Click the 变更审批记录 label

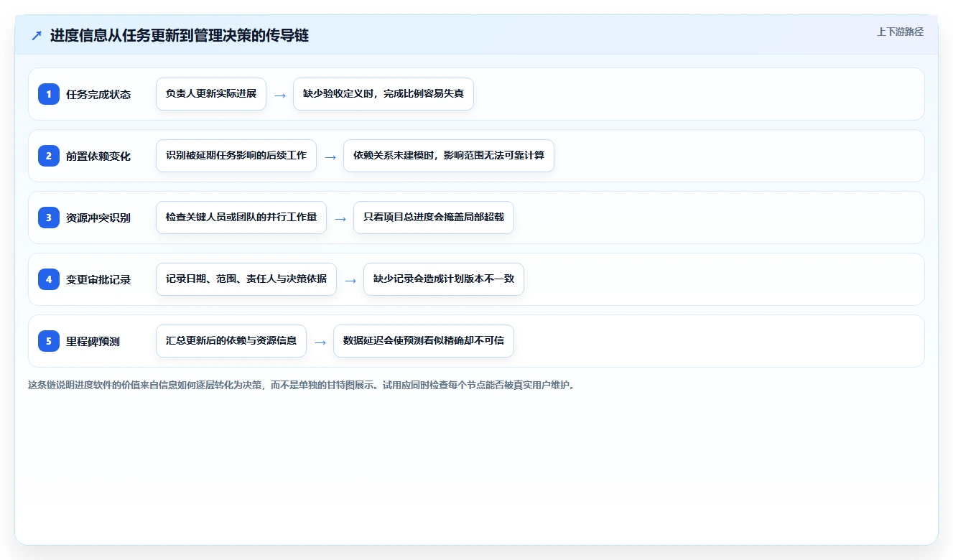click(98, 279)
